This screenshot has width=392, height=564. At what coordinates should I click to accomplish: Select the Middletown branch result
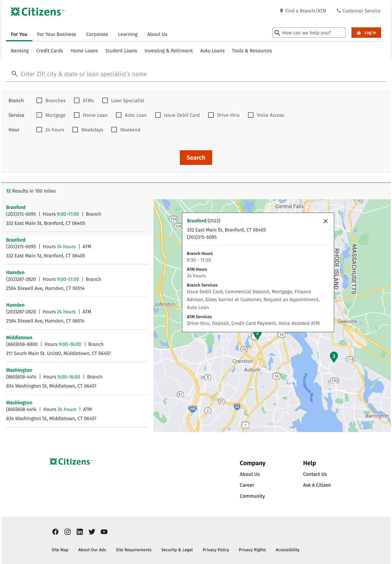[19, 337]
